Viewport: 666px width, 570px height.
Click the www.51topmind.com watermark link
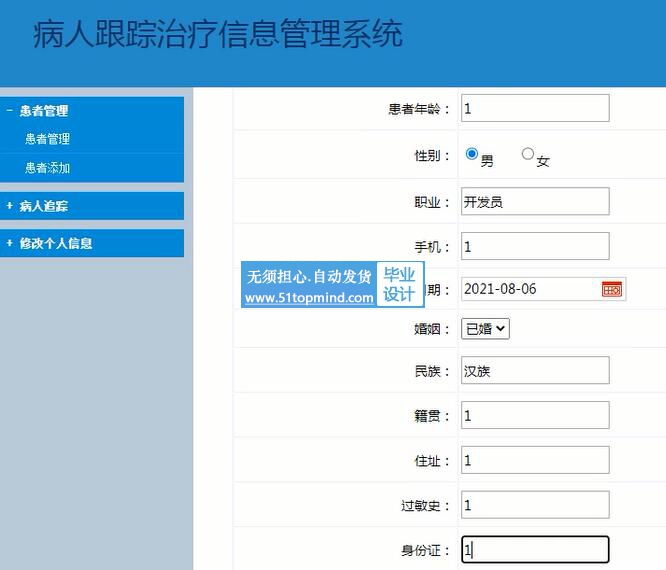click(309, 298)
